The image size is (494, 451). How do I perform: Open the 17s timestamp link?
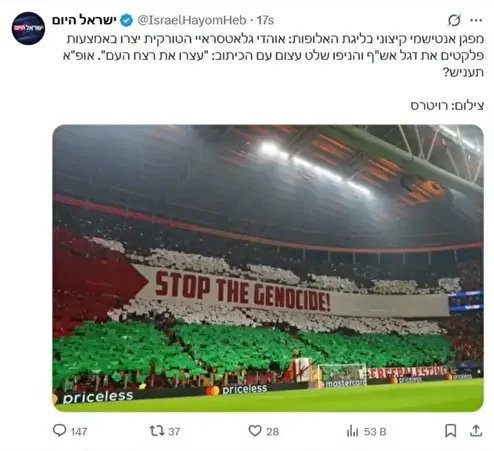point(265,20)
